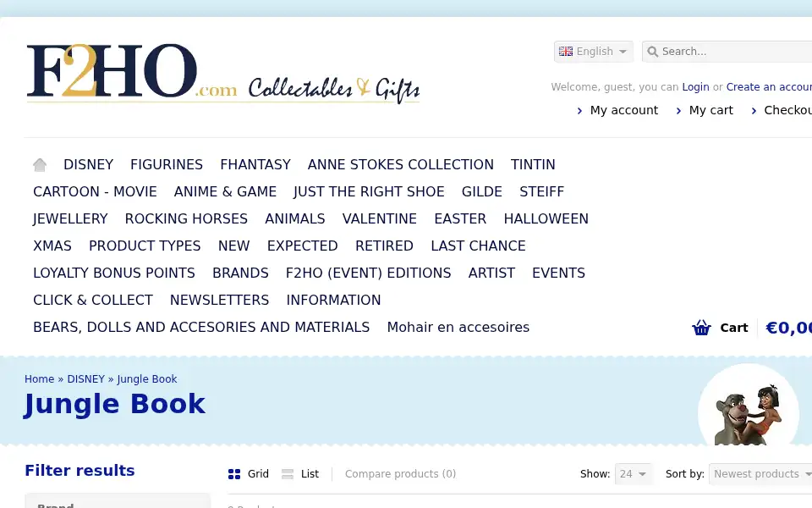Open the INFORMATION menu
The image size is (812, 508).
coord(333,300)
